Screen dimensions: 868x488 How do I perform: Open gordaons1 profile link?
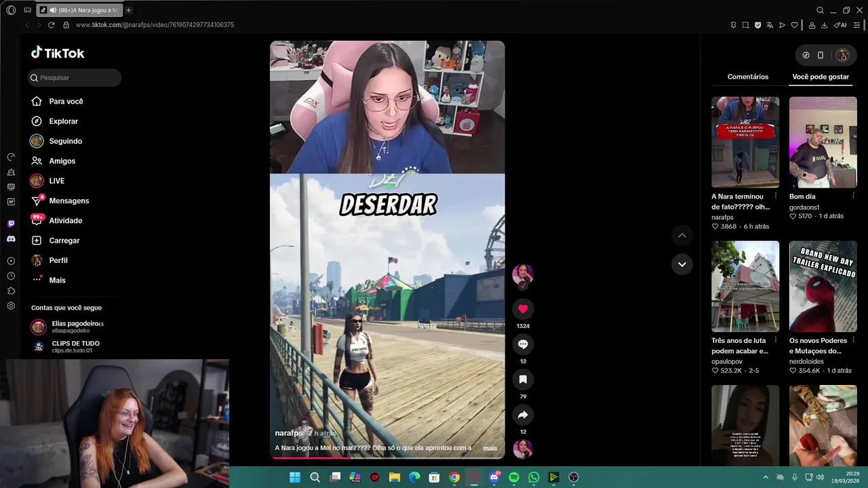pyautogui.click(x=804, y=207)
